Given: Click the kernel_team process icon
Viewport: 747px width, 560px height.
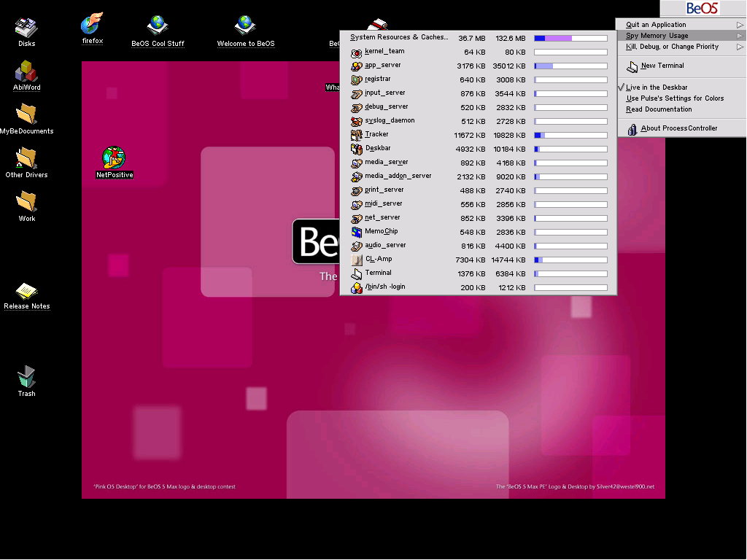Looking at the screenshot, I should (356, 52).
